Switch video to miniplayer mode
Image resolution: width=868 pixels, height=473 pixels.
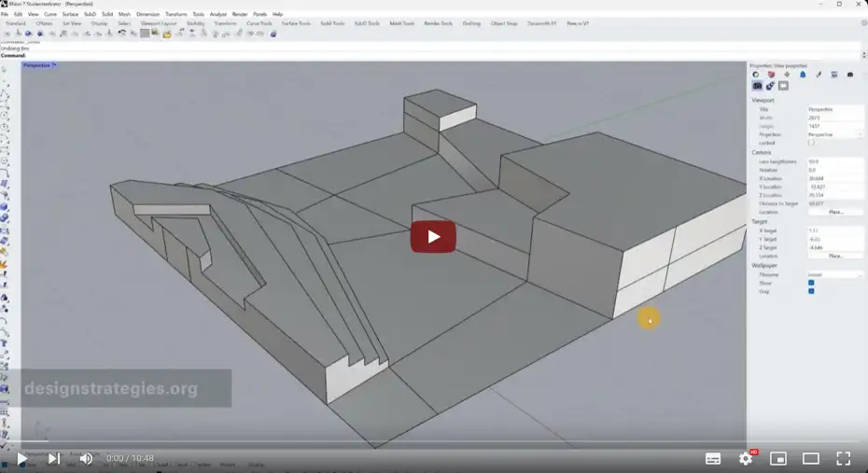[777, 459]
